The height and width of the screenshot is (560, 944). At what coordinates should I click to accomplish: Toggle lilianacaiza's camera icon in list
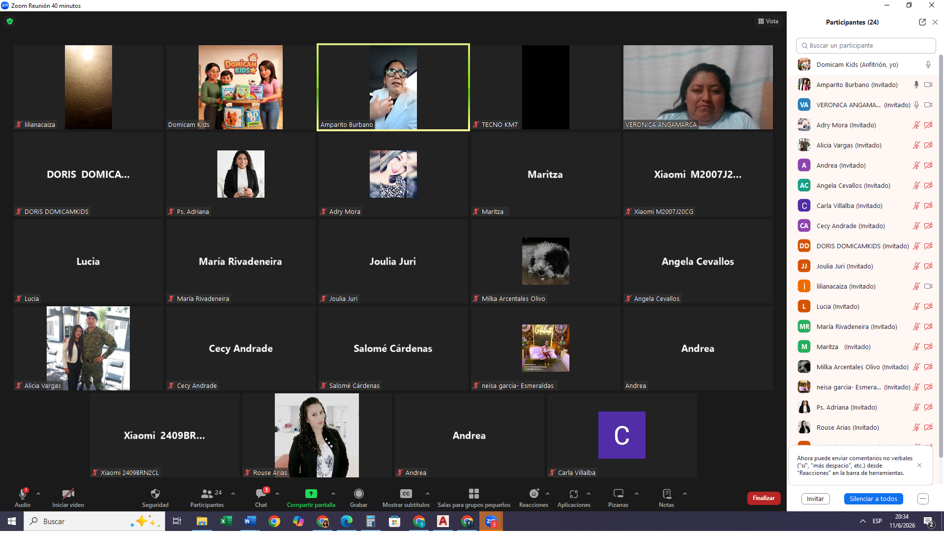click(928, 286)
